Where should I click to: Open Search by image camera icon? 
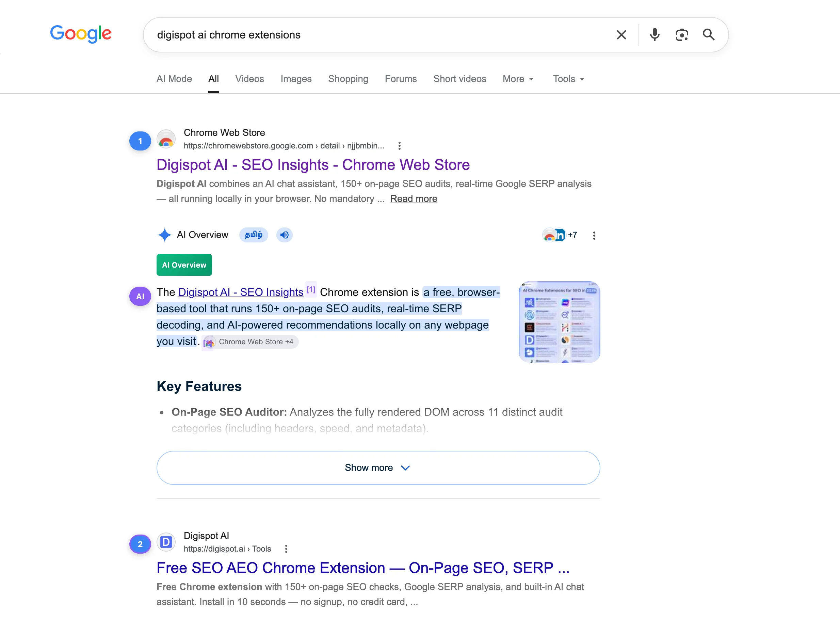tap(682, 35)
